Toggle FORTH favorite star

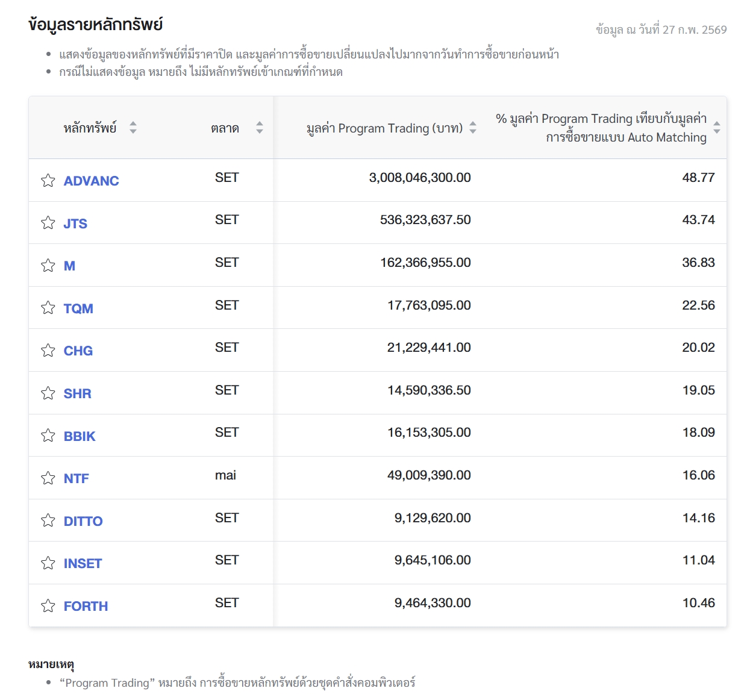tap(48, 606)
